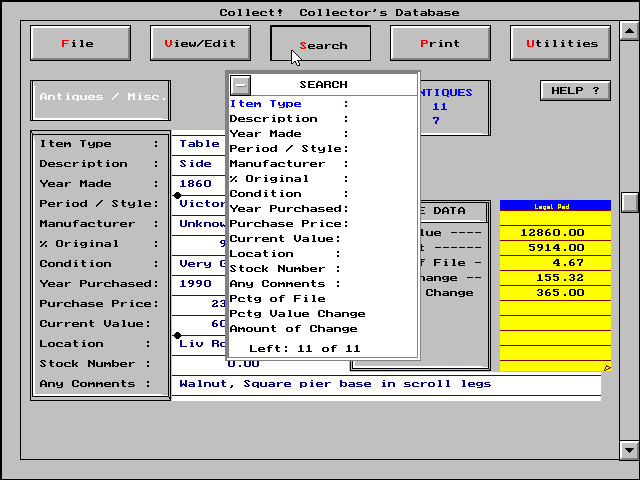640x480 pixels.
Task: Close the SEARCH popup using its corner box
Action: [241, 85]
